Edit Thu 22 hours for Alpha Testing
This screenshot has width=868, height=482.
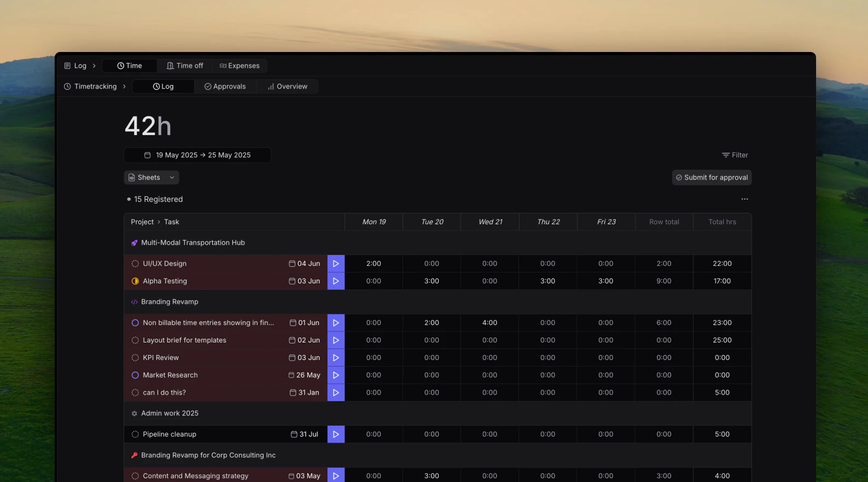pyautogui.click(x=547, y=281)
